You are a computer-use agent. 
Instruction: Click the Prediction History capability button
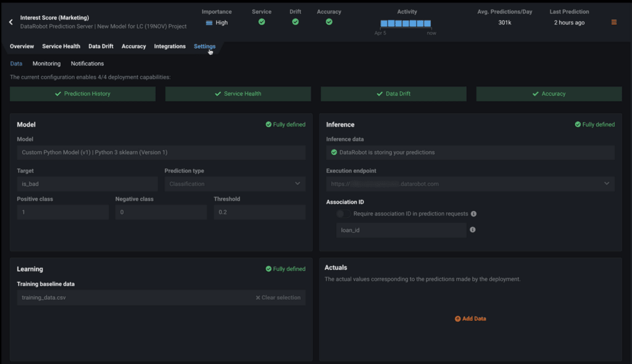tap(83, 94)
